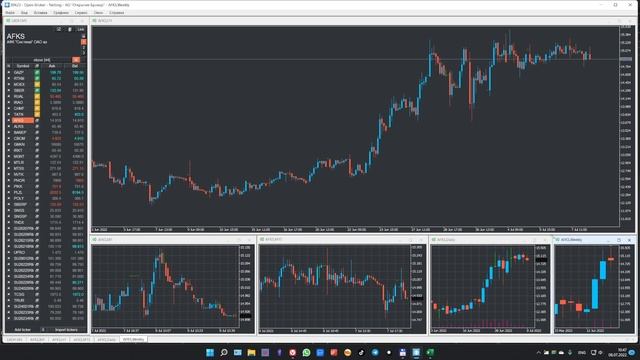Select the highlighted AFKS ticker row
This screenshot has height=360, width=640.
point(46,120)
